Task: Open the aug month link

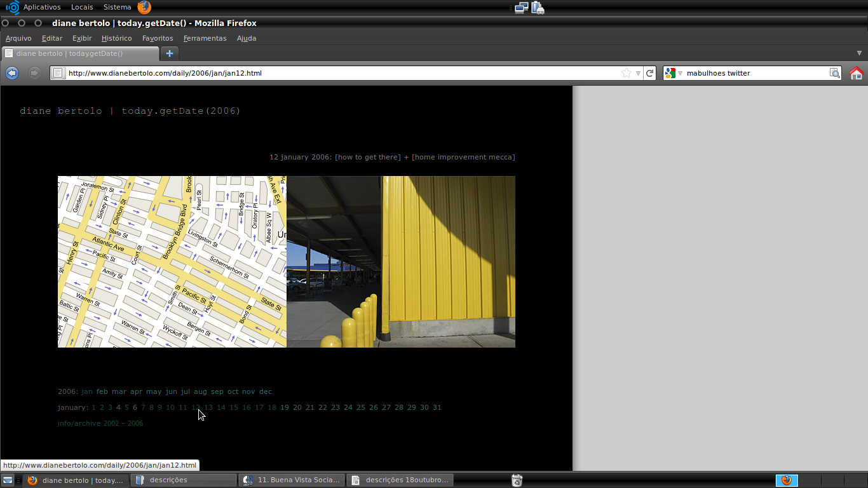Action: (200, 391)
